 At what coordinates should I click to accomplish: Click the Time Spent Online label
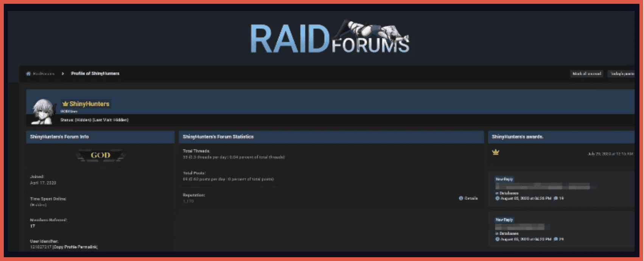pyautogui.click(x=48, y=199)
